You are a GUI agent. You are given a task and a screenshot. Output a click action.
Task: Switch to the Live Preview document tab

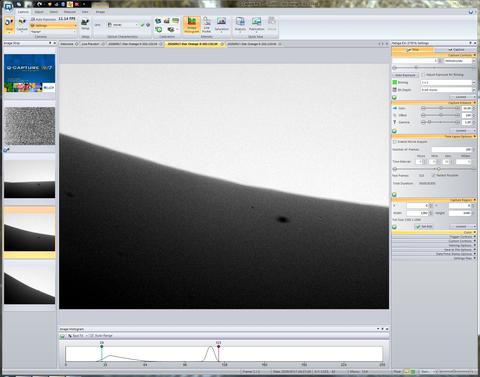point(92,44)
